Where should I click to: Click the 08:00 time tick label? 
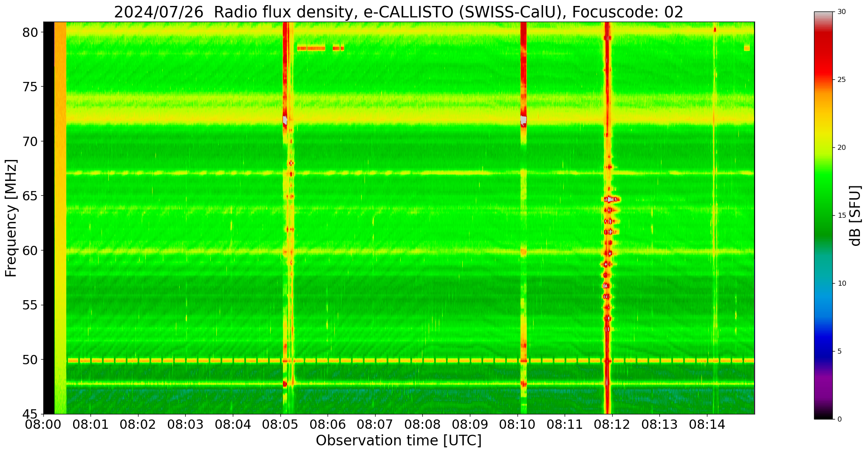pos(43,425)
